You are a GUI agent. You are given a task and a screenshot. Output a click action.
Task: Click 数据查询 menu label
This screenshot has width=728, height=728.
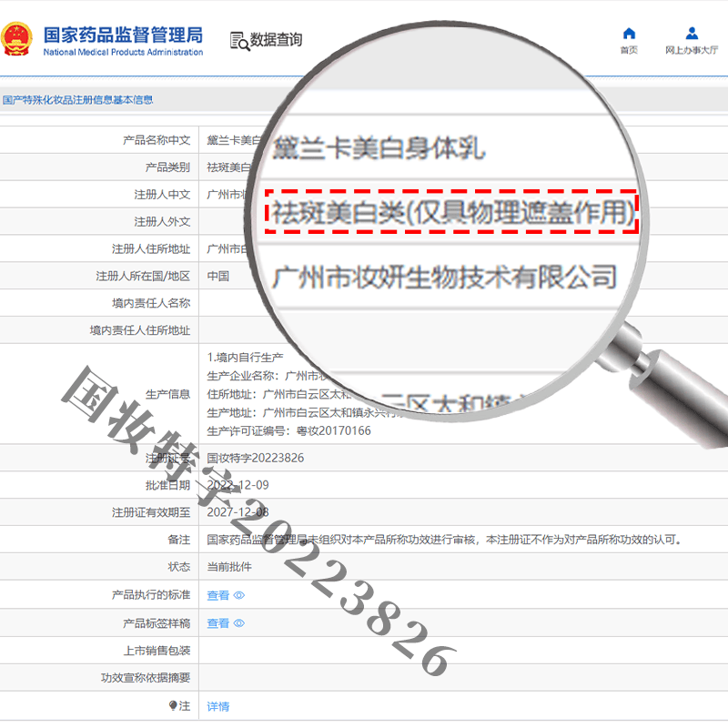coord(277,40)
